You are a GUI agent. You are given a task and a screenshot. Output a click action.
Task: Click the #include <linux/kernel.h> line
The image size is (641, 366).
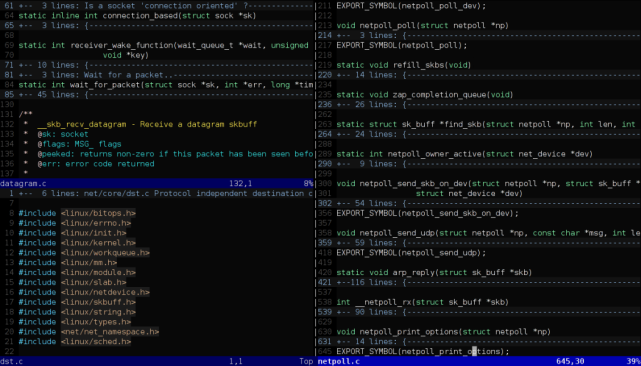[77, 243]
